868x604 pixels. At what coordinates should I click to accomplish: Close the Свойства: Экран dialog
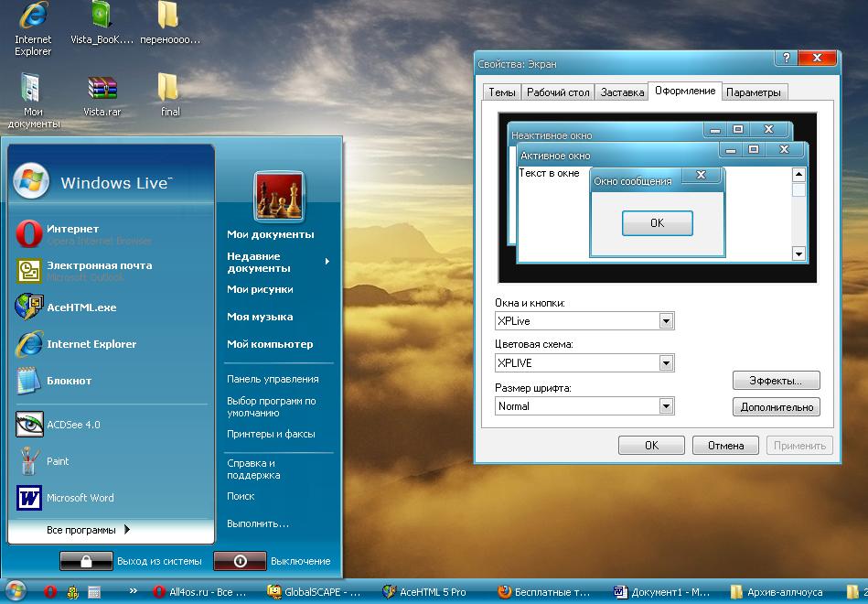click(816, 58)
